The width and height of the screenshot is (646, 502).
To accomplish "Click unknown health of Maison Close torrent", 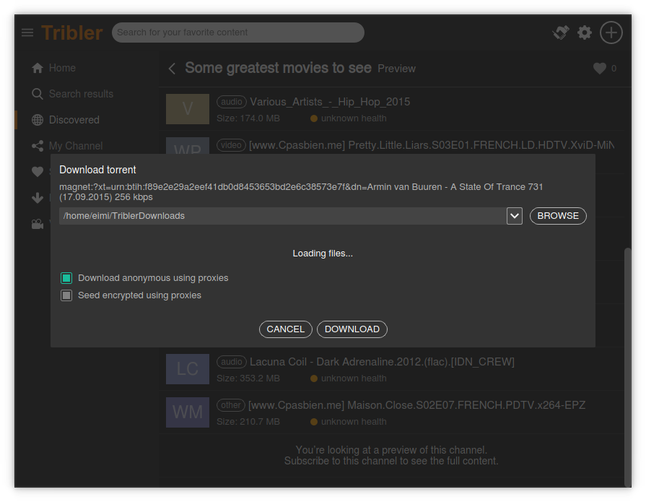I will (x=349, y=422).
